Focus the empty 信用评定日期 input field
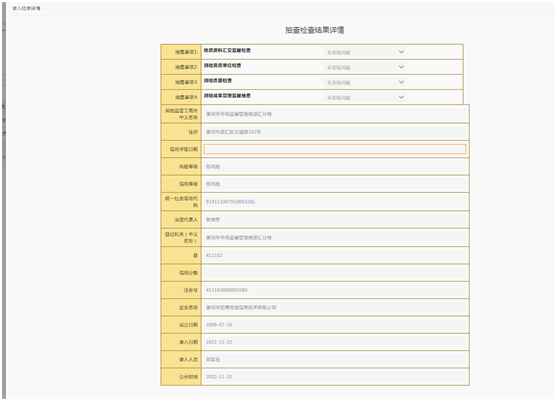Image resolution: width=557 pixels, height=401 pixels. 335,149
